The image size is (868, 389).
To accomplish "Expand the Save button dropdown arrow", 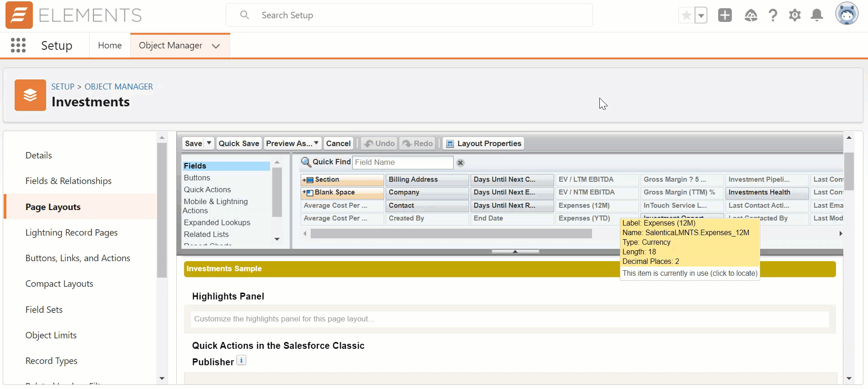I will 209,143.
